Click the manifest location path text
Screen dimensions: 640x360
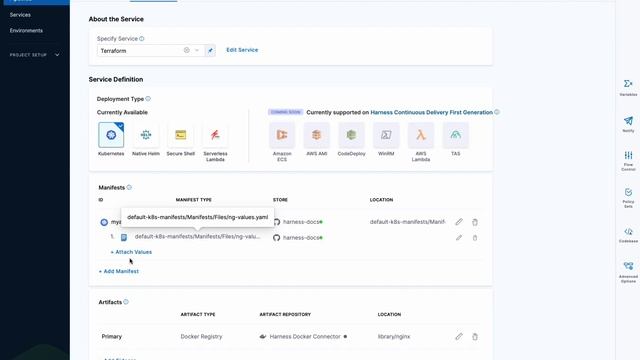click(407, 222)
